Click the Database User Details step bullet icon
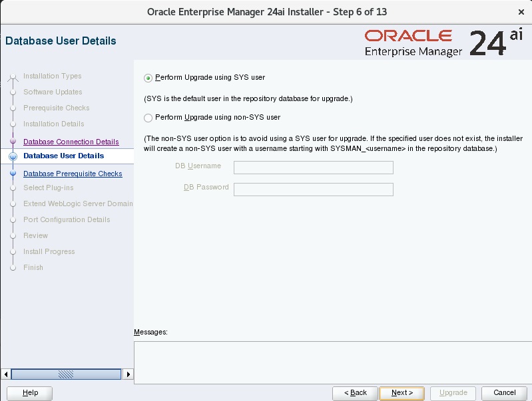532x401 pixels. [13, 156]
